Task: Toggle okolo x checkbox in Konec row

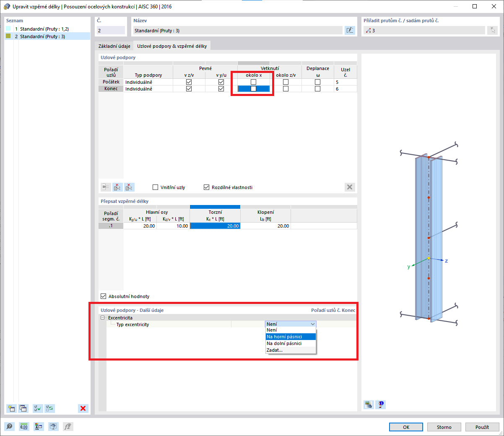Action: pos(253,89)
